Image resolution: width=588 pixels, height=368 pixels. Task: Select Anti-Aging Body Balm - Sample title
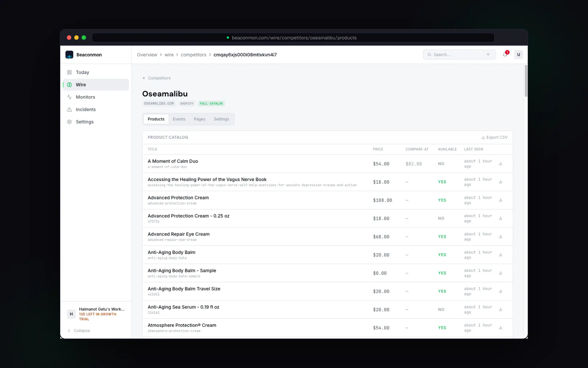click(x=182, y=270)
